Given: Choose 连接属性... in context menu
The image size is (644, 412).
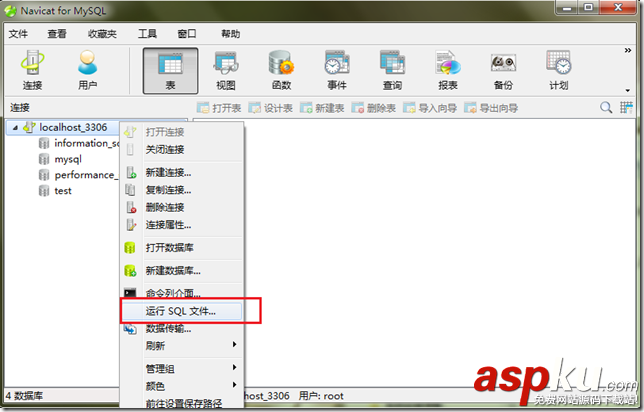Looking at the screenshot, I should [x=182, y=225].
